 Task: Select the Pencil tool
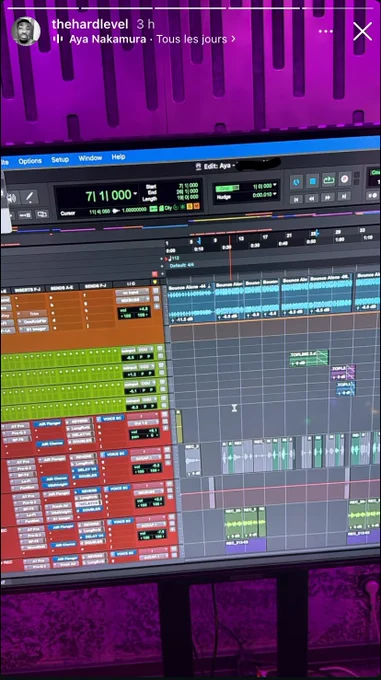point(29,198)
